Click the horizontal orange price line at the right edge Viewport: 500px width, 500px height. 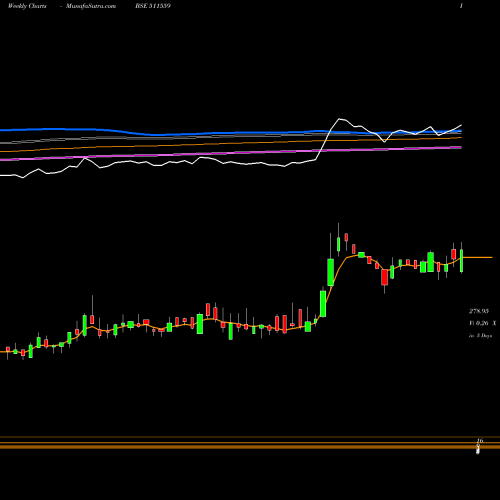(x=478, y=257)
